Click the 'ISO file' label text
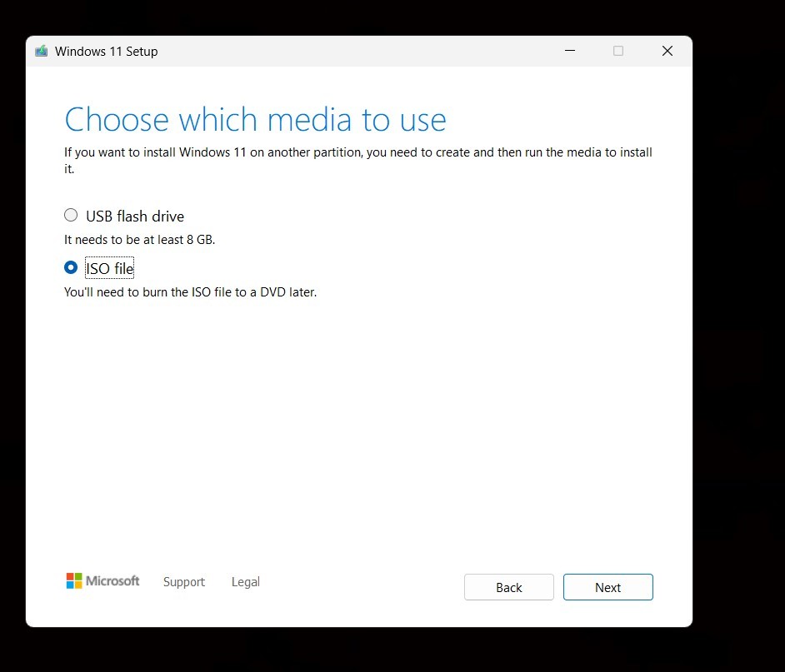 (110, 269)
